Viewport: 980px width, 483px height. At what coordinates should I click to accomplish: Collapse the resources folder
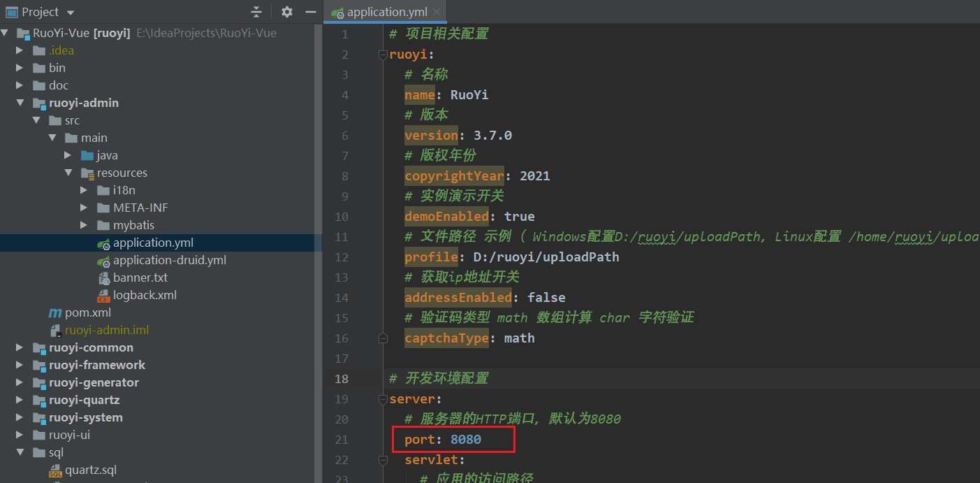point(68,173)
